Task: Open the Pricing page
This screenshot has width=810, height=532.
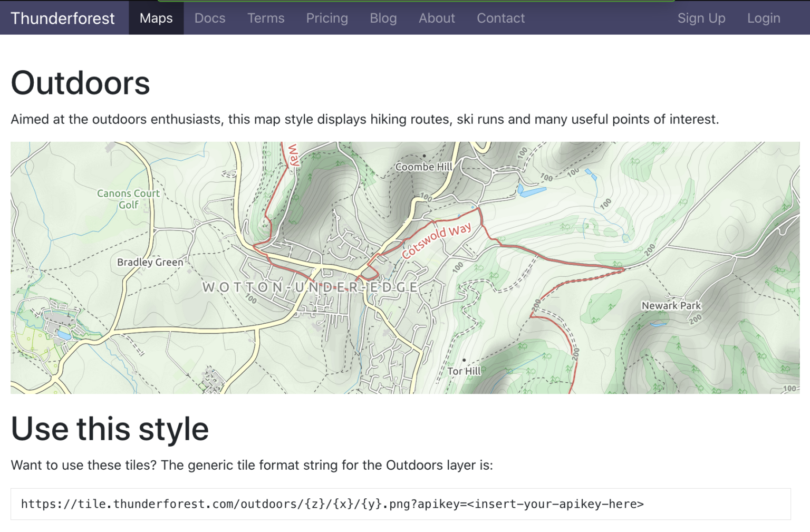Action: point(327,18)
